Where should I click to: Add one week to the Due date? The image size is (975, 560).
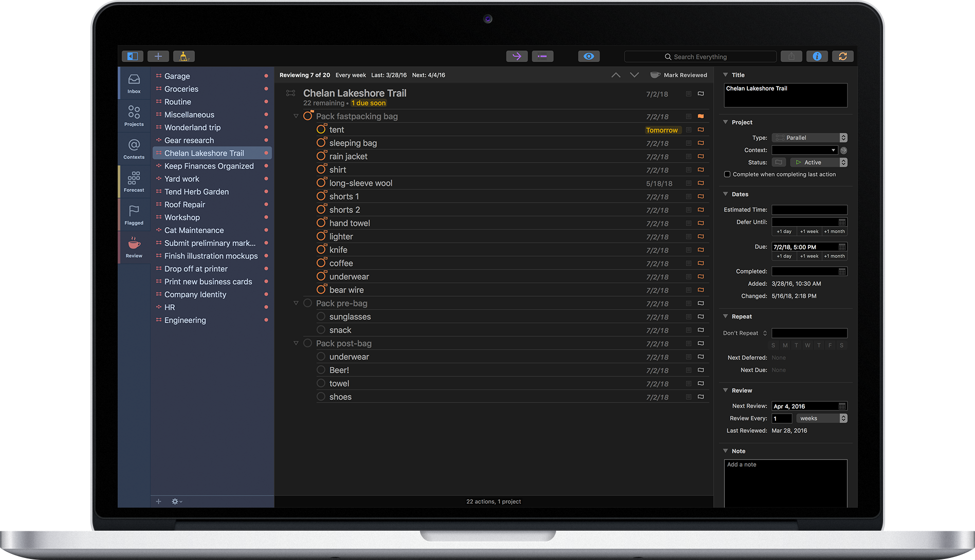[x=809, y=256]
